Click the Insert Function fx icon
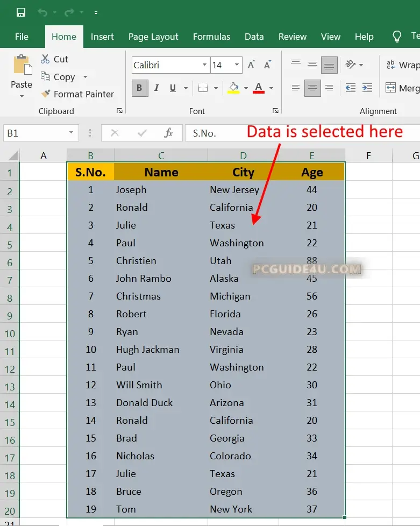This screenshot has width=420, height=526. tap(168, 133)
